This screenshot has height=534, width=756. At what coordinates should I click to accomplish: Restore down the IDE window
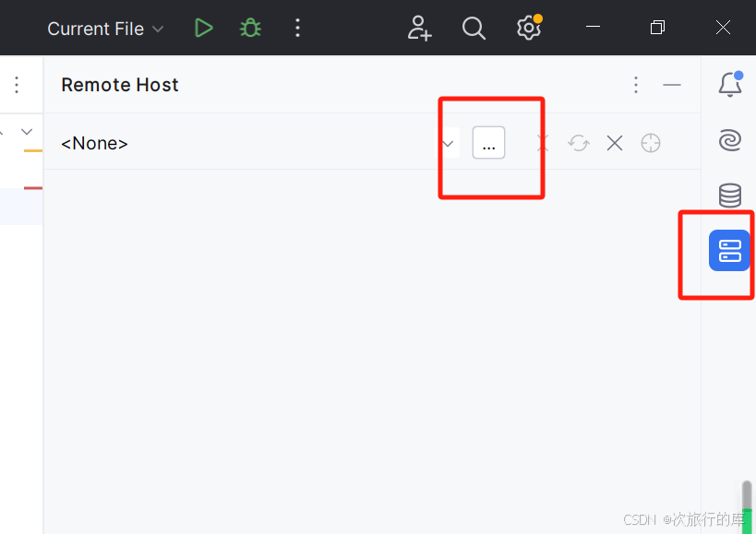click(657, 28)
